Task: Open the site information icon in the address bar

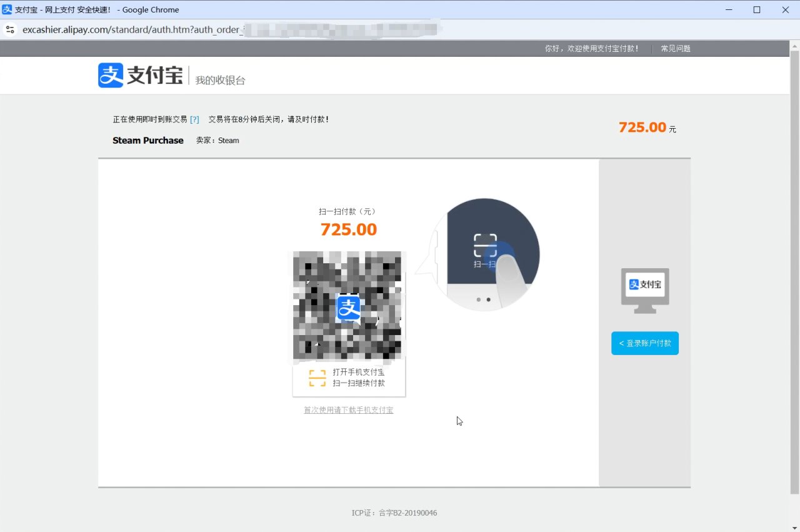Action: [10, 29]
